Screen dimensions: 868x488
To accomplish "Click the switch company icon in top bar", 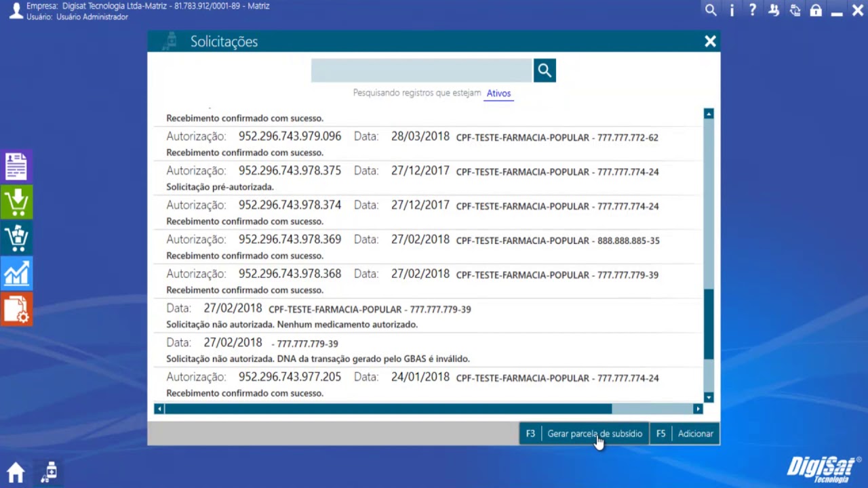I will (795, 10).
